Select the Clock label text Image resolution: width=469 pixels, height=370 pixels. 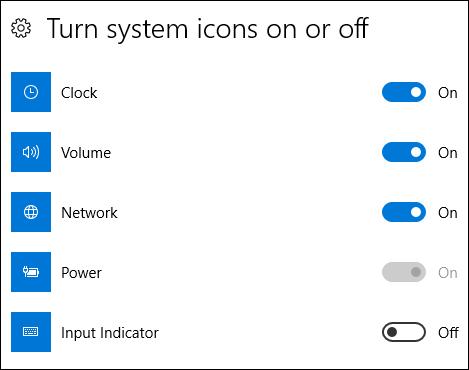(x=79, y=93)
